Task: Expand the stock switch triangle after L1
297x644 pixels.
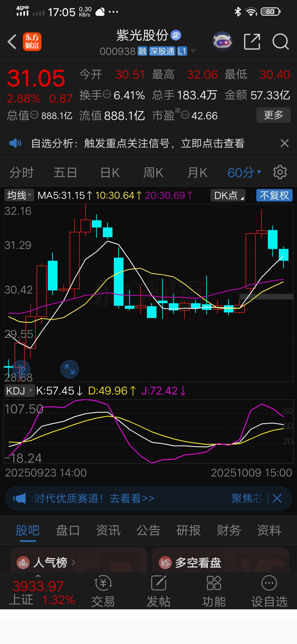Action: tap(193, 51)
